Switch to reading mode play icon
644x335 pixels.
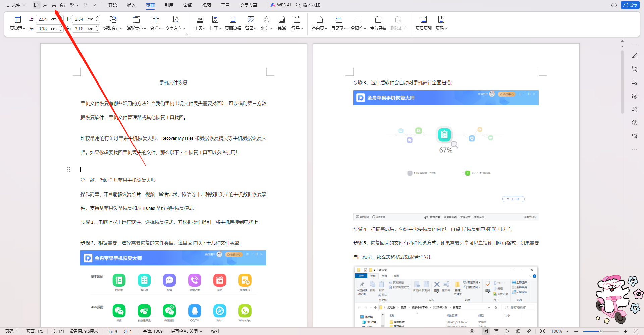pos(507,331)
